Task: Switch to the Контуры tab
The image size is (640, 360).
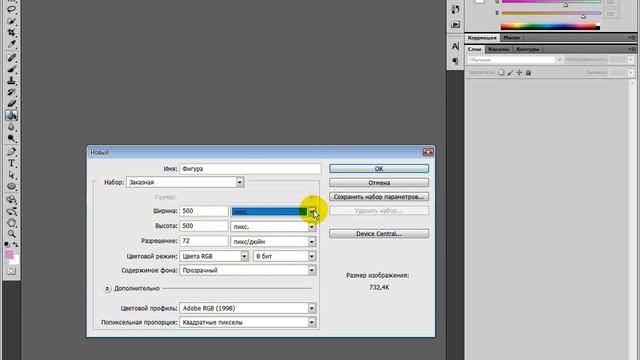Action: (528, 49)
